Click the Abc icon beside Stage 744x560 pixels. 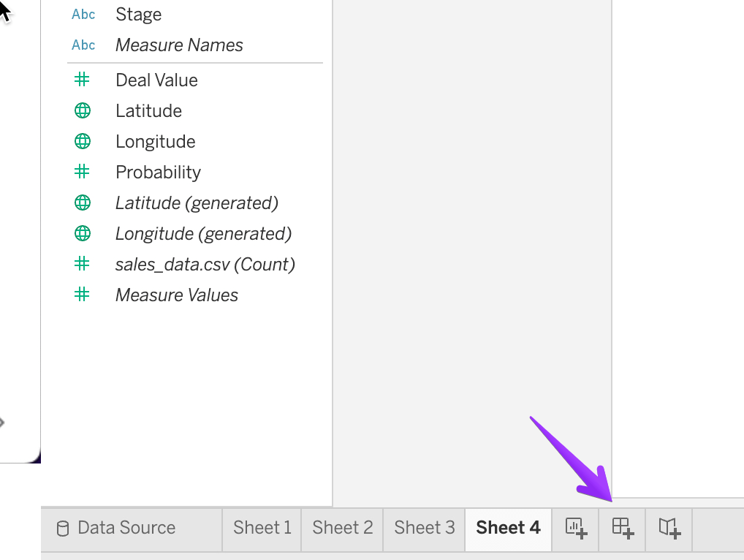(83, 14)
